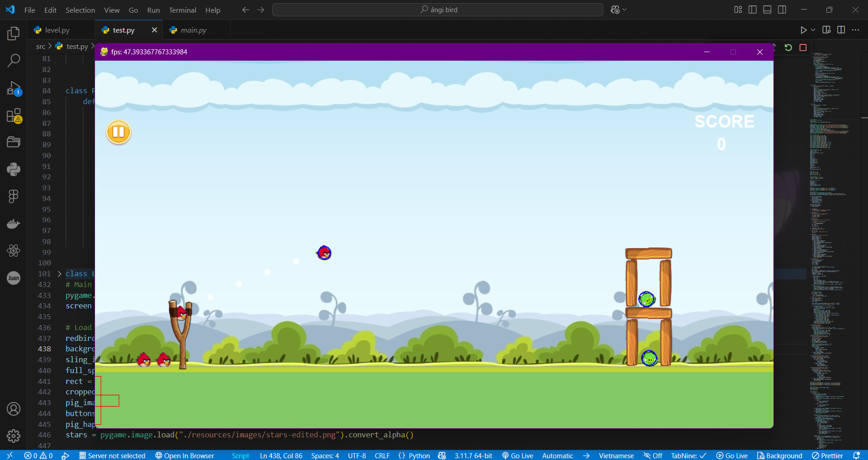Click Open In Browser status item
This screenshot has height=460, width=868.
(185, 455)
